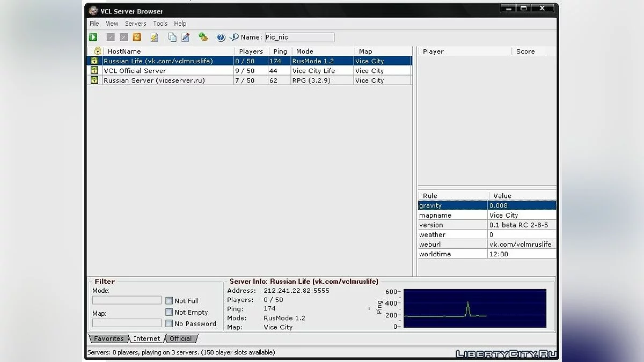Viewport: 644px width, 362px height.
Task: Check the No Password filter
Action: (169, 323)
